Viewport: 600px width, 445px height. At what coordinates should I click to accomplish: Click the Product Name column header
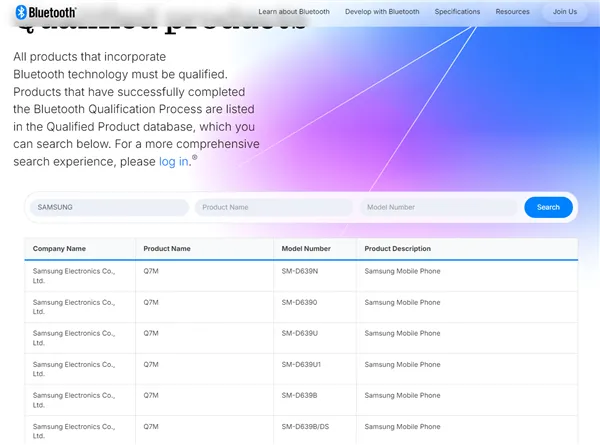pos(166,248)
